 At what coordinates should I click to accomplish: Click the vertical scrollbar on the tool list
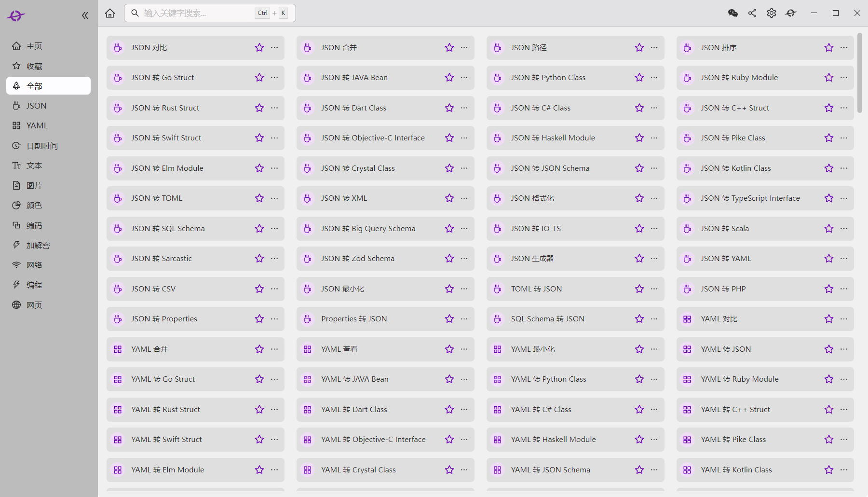(x=860, y=72)
